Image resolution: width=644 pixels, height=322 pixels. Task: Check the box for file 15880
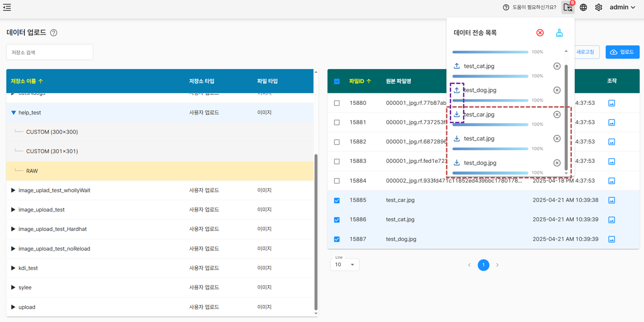(x=337, y=103)
